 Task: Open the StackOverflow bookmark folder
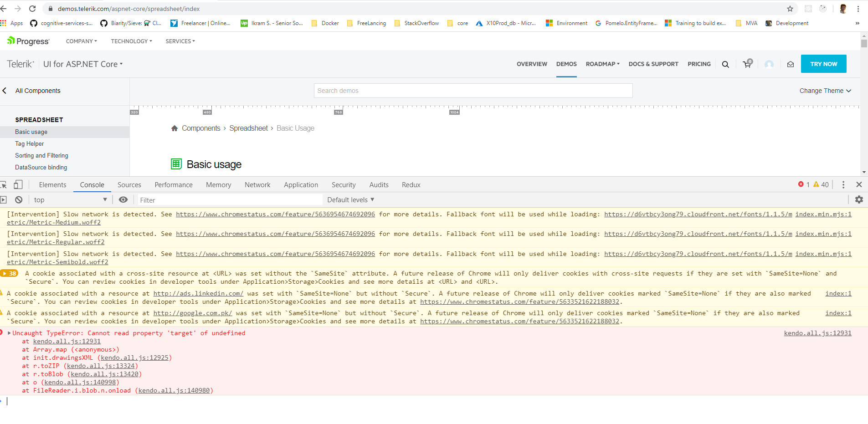click(x=417, y=23)
